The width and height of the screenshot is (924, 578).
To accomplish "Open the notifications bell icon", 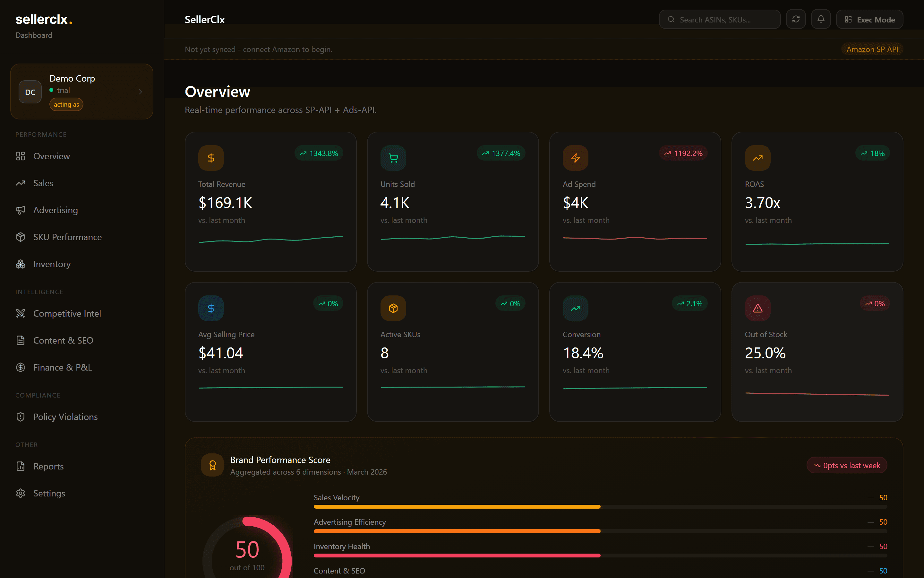I will (x=821, y=19).
